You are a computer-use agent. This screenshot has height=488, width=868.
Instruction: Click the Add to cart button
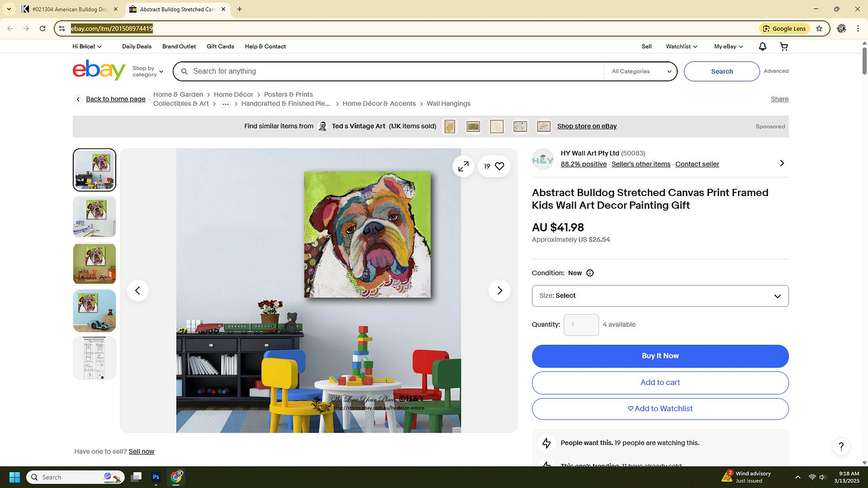click(660, 383)
